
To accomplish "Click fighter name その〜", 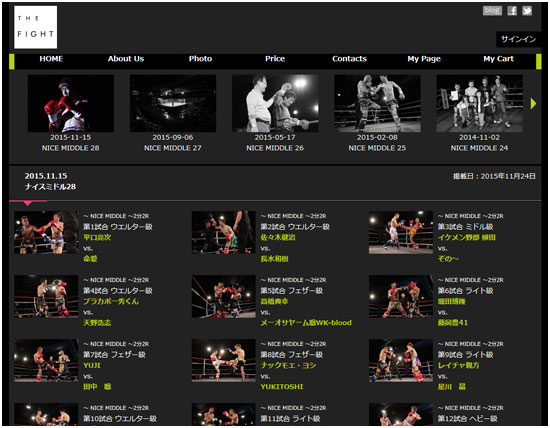I will point(448,259).
